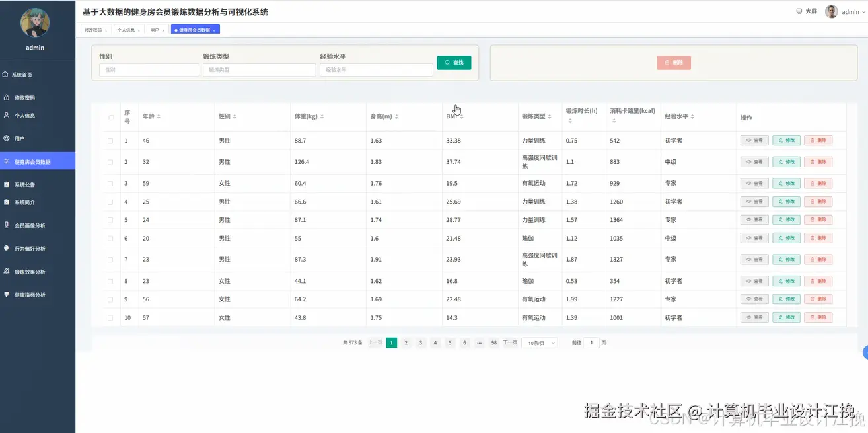Sort the table by 年龄
868x433 pixels.
159,116
